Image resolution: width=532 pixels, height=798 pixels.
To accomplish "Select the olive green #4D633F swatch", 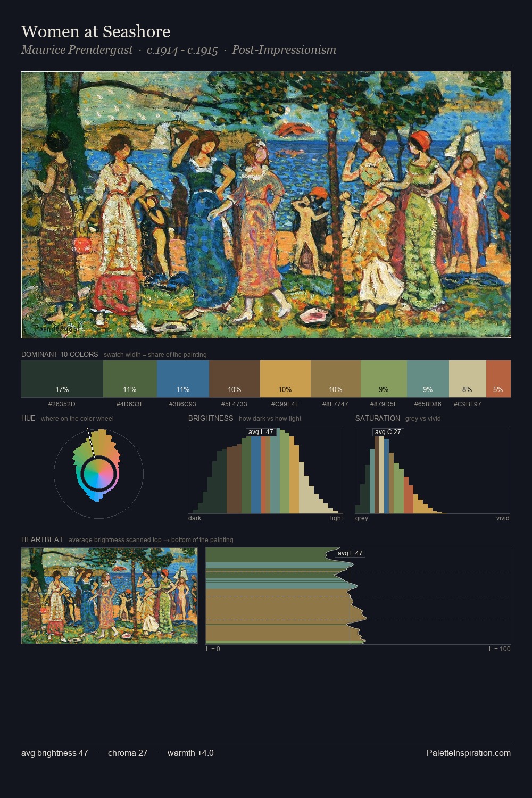I will click(130, 379).
